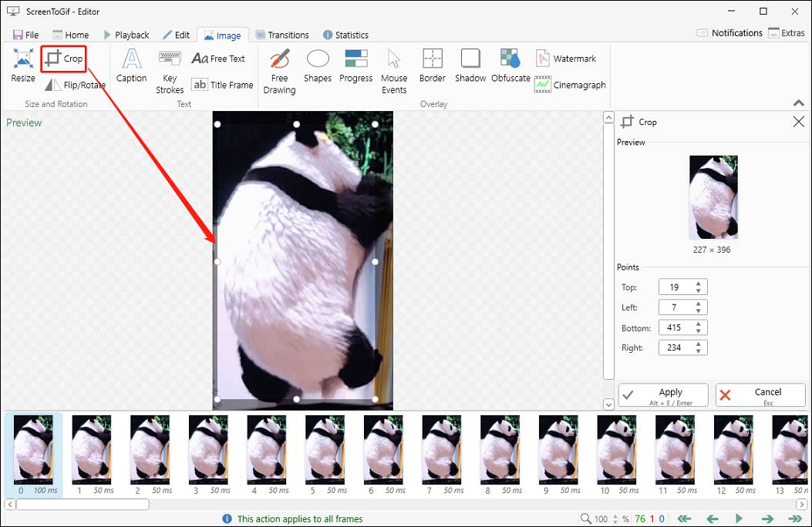Image resolution: width=812 pixels, height=527 pixels.
Task: Cancel the crop operation
Action: pos(760,394)
